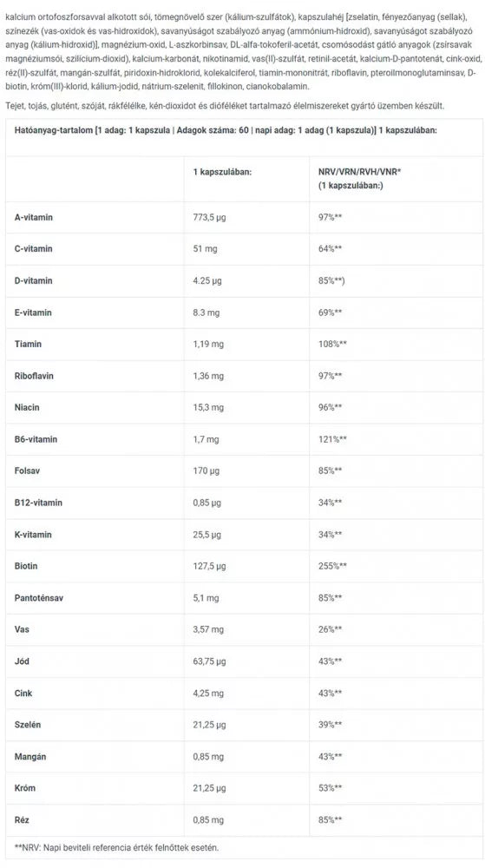Click the Pantoténsav row label

click(x=39, y=598)
